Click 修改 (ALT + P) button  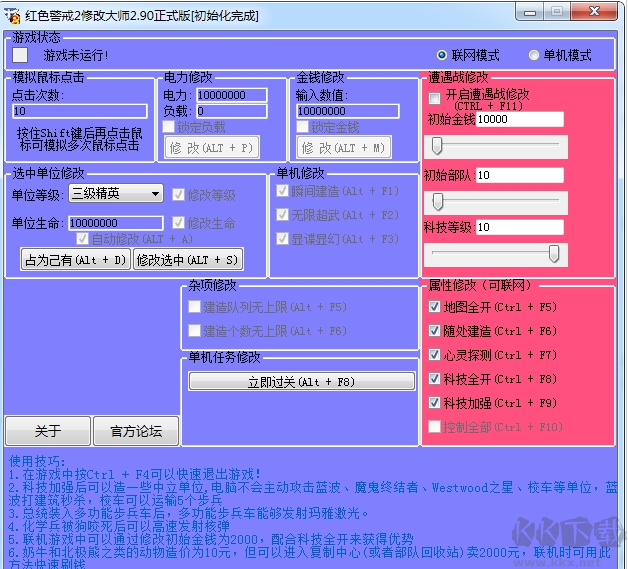212,148
